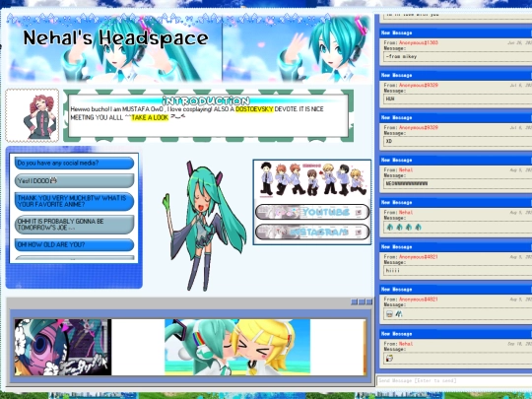Open the graffiti eye artwork thumbnail in the gallery
The image size is (532, 399).
pos(63,347)
